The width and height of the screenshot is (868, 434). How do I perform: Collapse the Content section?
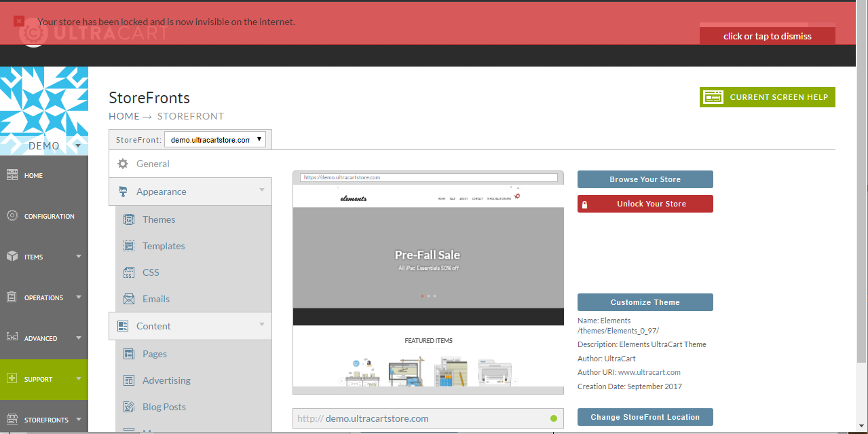[190, 326]
